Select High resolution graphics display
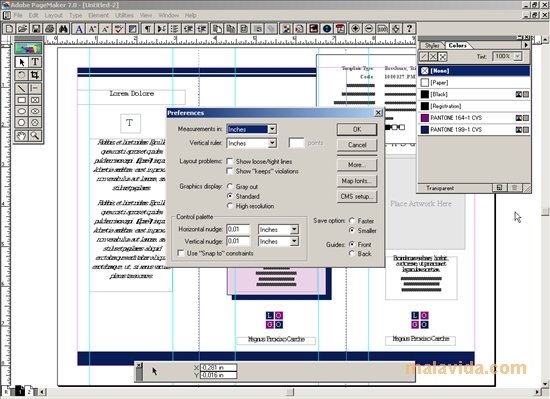Screen dimensions: 550x399 tap(230, 206)
